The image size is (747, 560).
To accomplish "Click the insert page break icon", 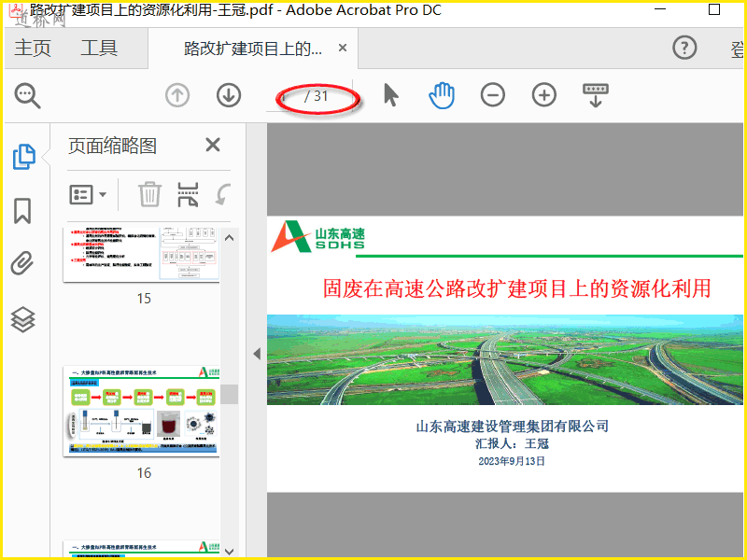I will (x=188, y=194).
